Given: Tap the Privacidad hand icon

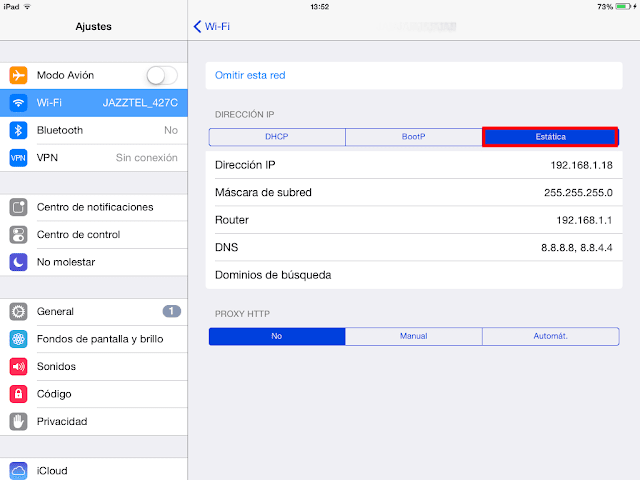Looking at the screenshot, I should click(18, 421).
